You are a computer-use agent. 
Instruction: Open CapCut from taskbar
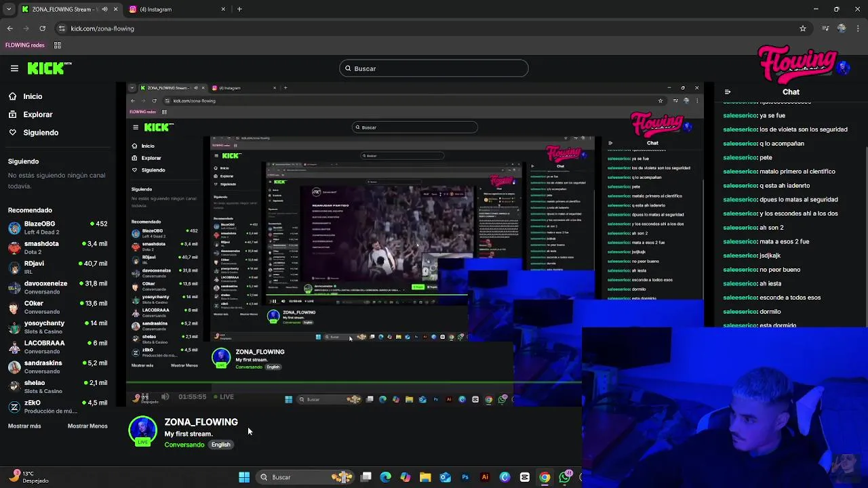(x=525, y=477)
